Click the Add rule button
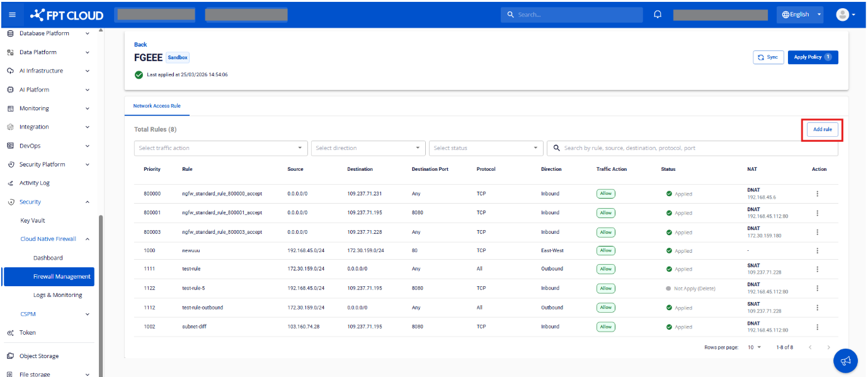The image size is (868, 377). click(822, 129)
